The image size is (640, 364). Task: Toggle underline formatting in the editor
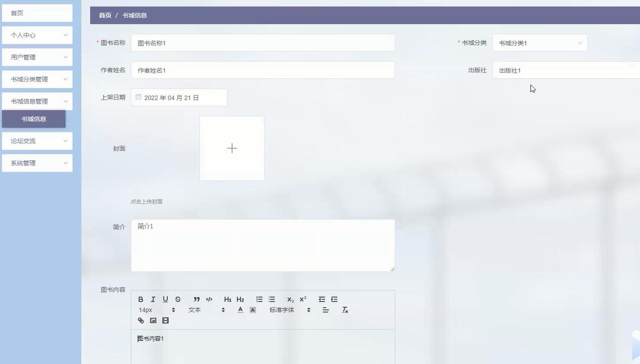165,299
